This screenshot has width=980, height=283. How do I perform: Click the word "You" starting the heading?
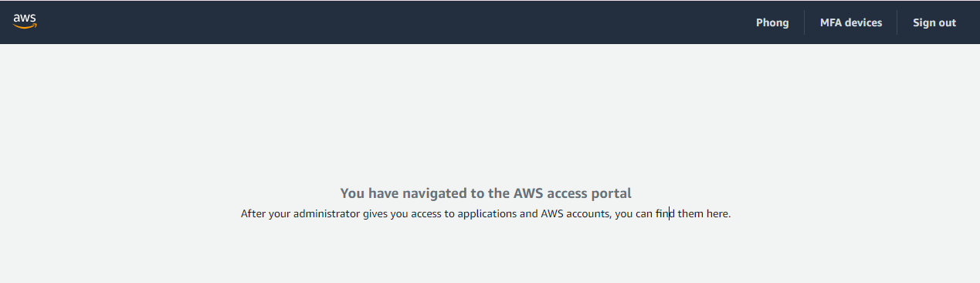pyautogui.click(x=352, y=193)
